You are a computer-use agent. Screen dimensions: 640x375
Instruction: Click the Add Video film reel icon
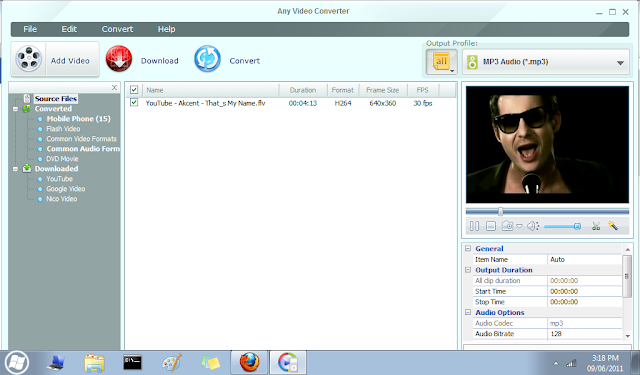[29, 59]
